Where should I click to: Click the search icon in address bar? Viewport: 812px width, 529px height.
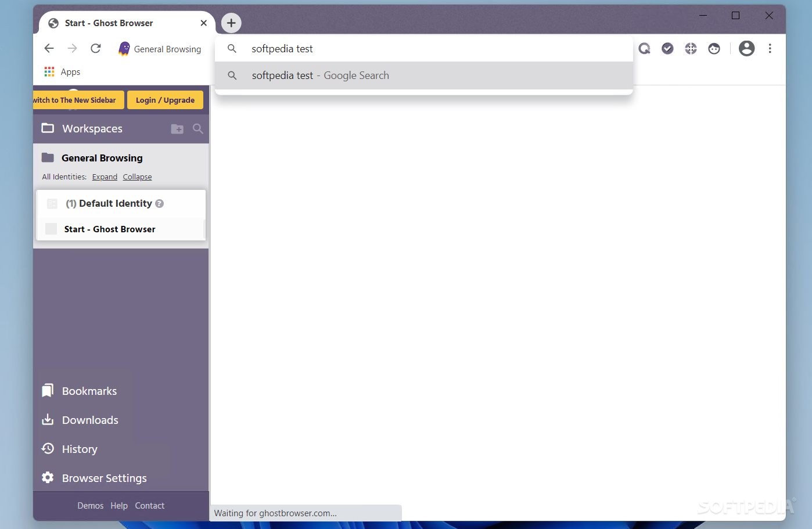click(232, 49)
